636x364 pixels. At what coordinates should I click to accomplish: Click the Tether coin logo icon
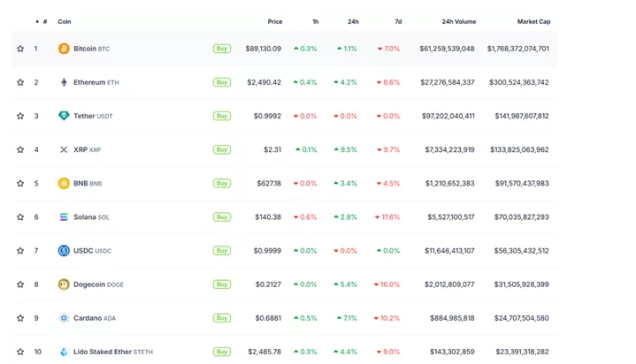point(64,116)
